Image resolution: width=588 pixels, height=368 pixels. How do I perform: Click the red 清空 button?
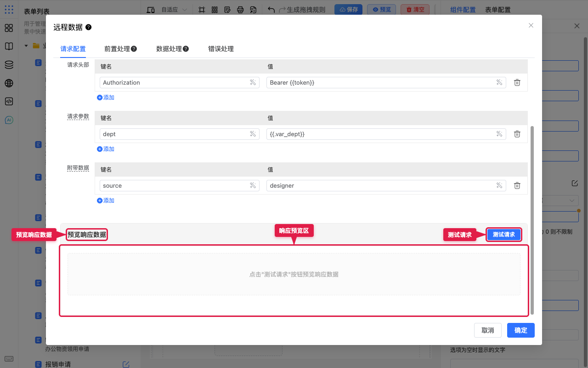click(x=415, y=10)
